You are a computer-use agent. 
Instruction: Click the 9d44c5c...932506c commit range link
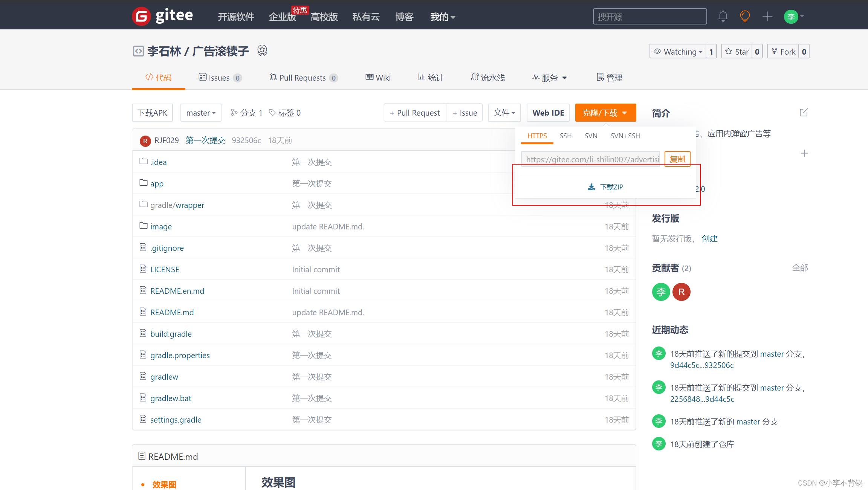701,365
